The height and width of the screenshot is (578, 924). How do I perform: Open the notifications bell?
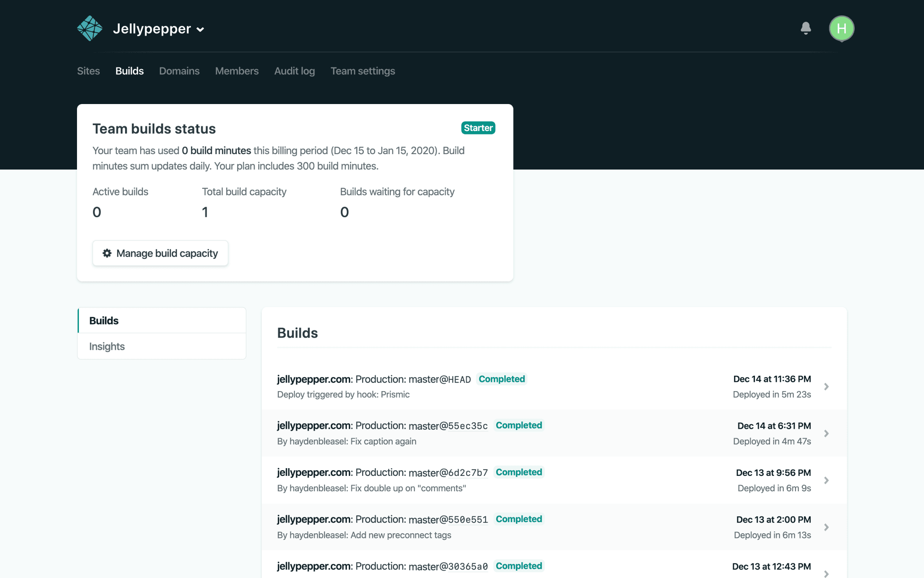click(806, 28)
